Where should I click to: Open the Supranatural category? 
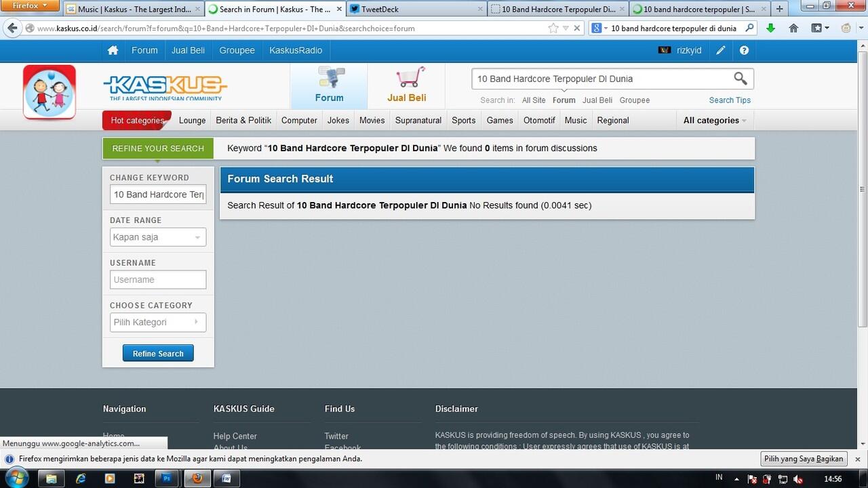tap(418, 120)
